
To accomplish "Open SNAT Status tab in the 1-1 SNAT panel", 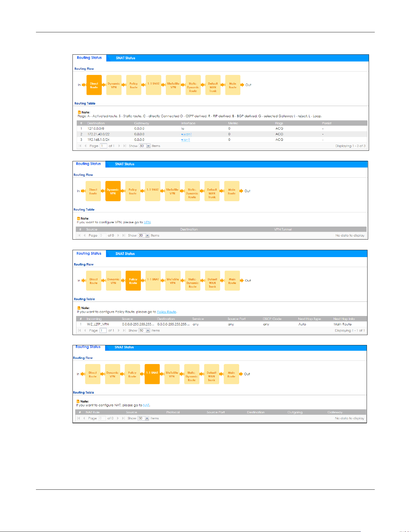I will (x=124, y=347).
